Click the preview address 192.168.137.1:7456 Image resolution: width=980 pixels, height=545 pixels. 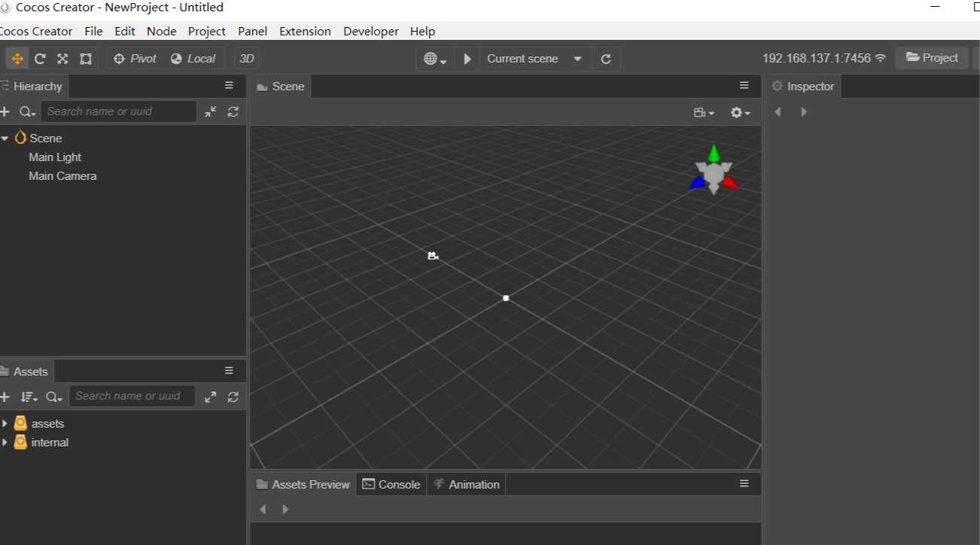817,58
